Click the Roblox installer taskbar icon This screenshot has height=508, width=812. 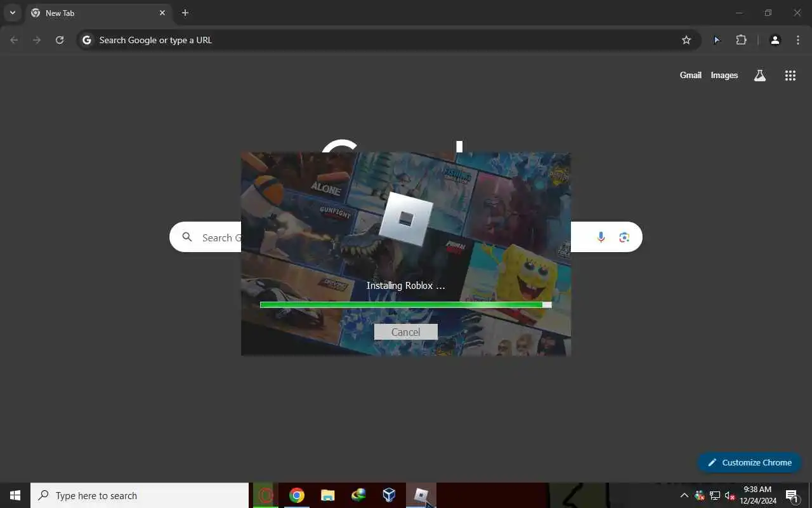pos(421,495)
